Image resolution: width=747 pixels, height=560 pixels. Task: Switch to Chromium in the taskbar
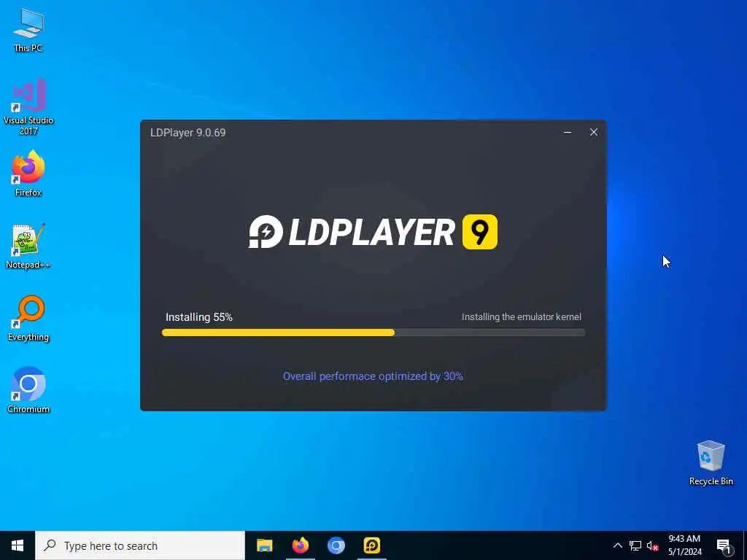[336, 545]
